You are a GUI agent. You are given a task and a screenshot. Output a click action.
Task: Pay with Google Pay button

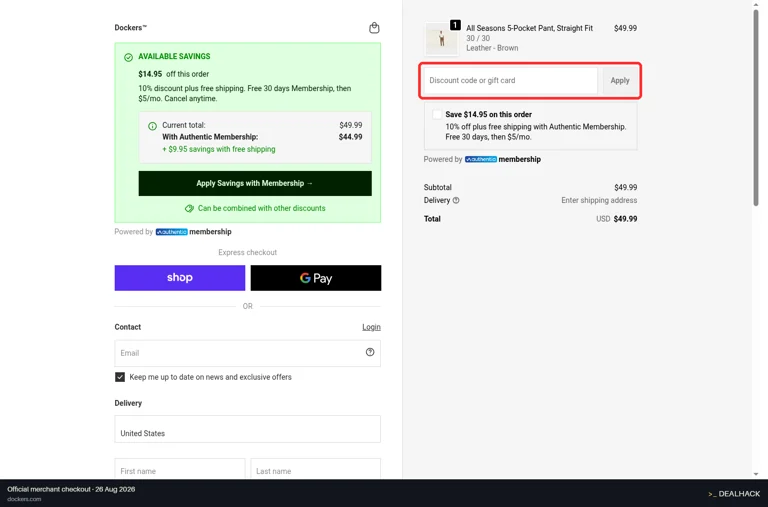pos(316,278)
